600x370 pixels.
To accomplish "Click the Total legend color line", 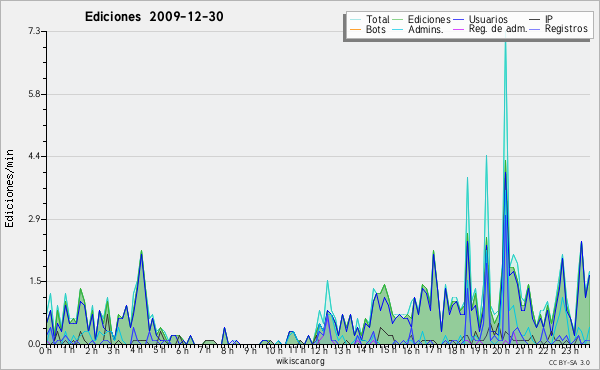I will click(356, 20).
